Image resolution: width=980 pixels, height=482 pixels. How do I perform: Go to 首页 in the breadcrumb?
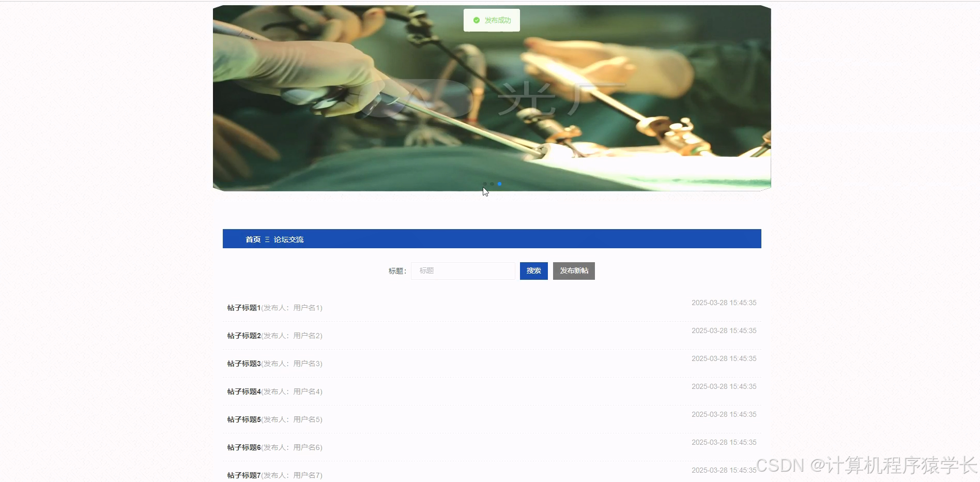[x=253, y=239]
